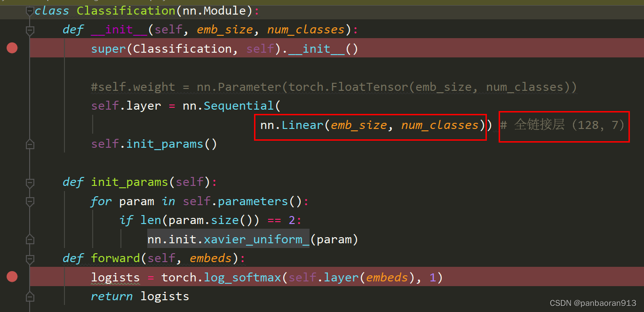Click the class name Classification in the class definition

coord(126,10)
